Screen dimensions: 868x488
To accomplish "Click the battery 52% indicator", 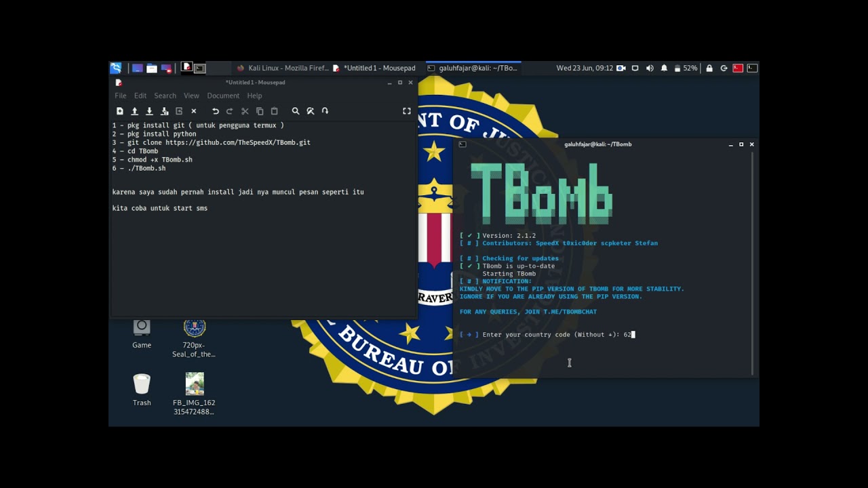I will click(x=686, y=68).
